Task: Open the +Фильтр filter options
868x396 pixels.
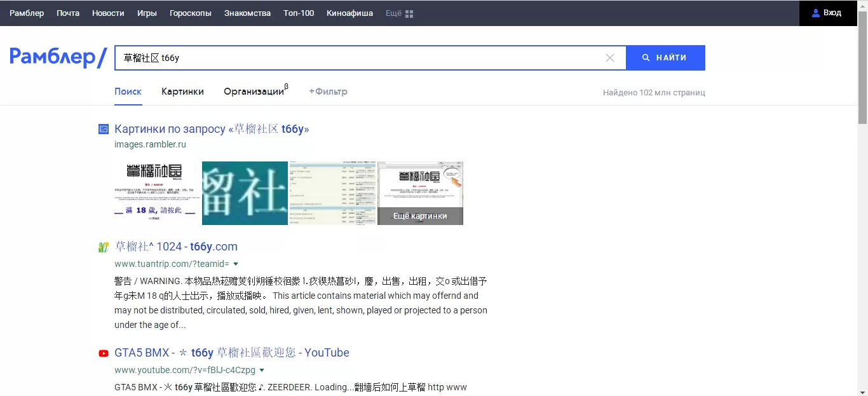Action: [328, 92]
